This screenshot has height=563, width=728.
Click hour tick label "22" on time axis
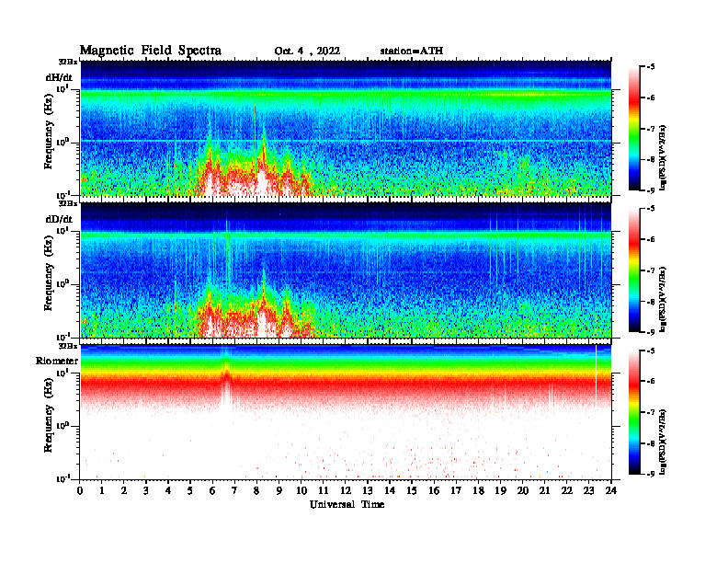tap(567, 490)
